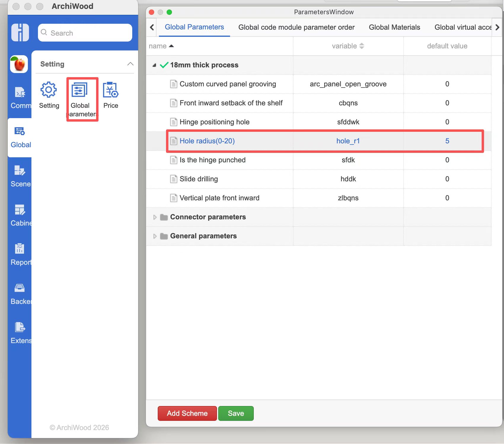
Task: Click the Add Scheme button
Action: click(x=187, y=413)
